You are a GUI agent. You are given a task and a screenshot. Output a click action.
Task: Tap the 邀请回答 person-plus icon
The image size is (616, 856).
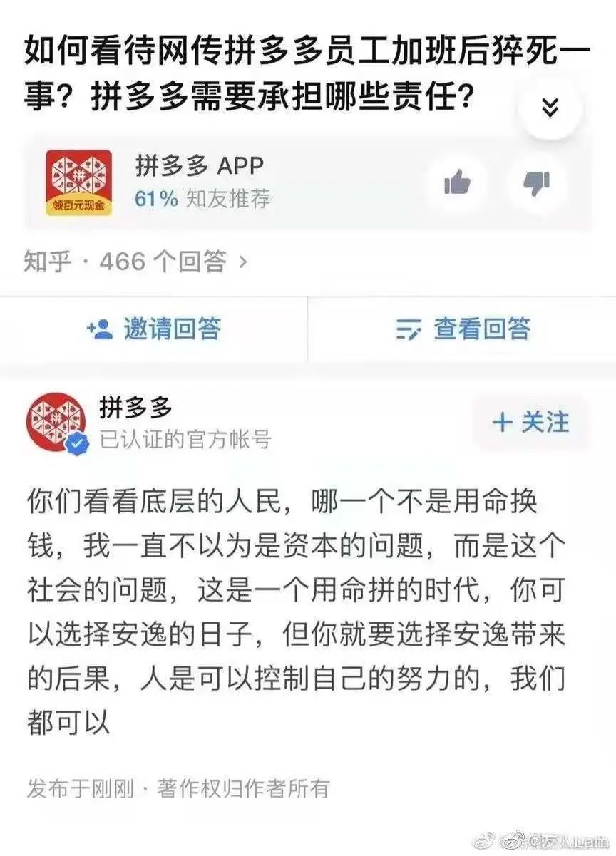[100, 329]
